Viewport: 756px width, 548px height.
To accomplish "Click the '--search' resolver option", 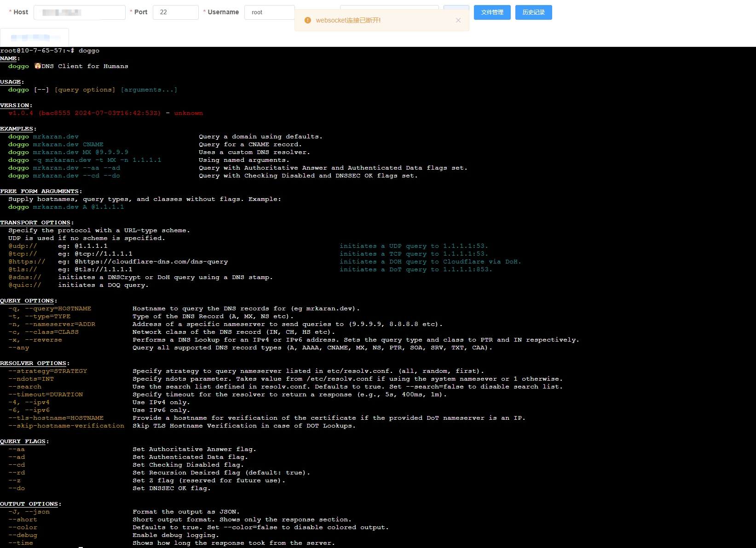I will coord(25,387).
